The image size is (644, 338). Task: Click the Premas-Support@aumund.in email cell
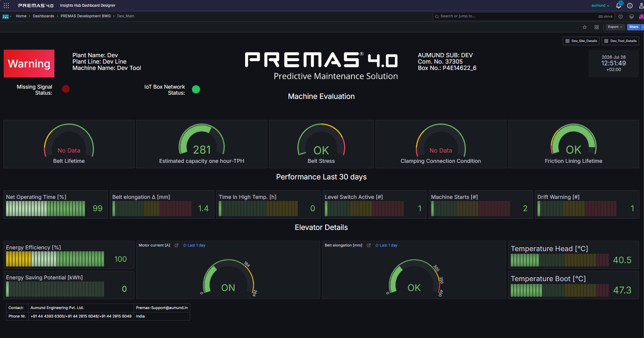[162, 308]
